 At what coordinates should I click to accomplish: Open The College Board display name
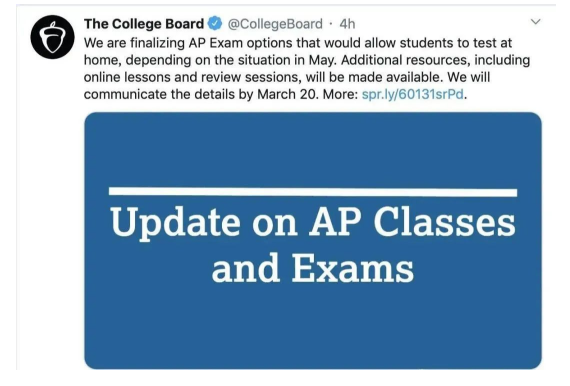pyautogui.click(x=144, y=24)
